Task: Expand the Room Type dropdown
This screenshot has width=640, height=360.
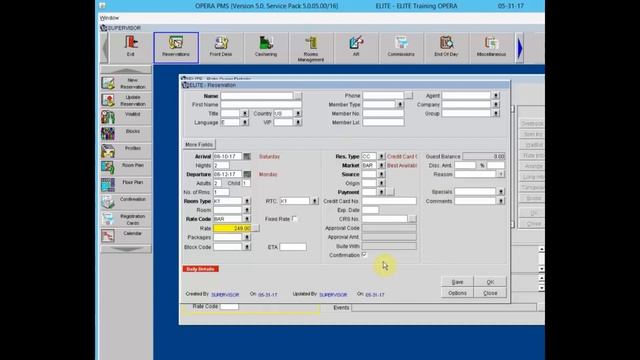Action: [247, 201]
